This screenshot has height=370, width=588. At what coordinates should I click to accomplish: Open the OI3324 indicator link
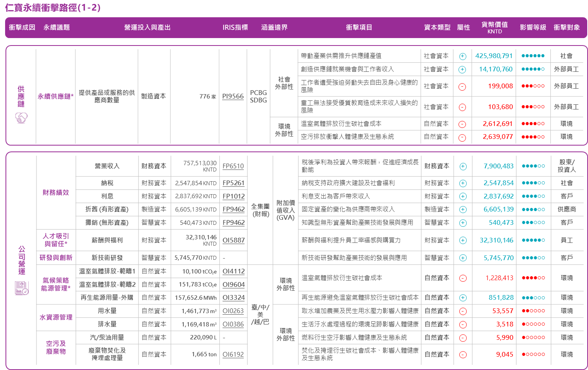(x=234, y=297)
